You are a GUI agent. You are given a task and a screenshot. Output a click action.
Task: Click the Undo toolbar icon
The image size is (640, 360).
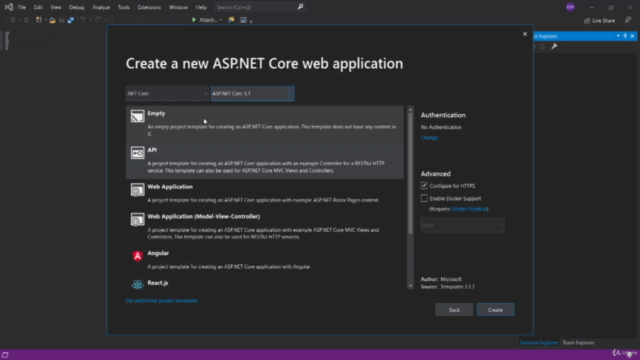(x=83, y=20)
